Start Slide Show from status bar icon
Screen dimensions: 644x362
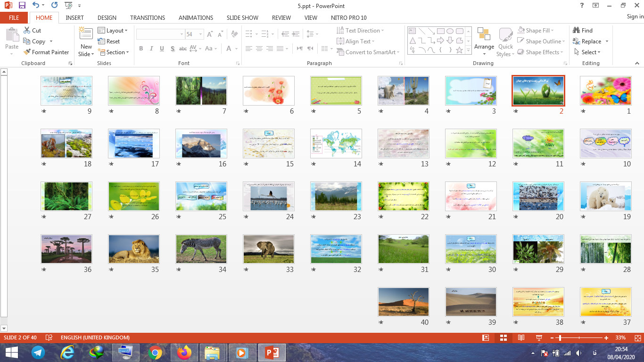(x=539, y=338)
